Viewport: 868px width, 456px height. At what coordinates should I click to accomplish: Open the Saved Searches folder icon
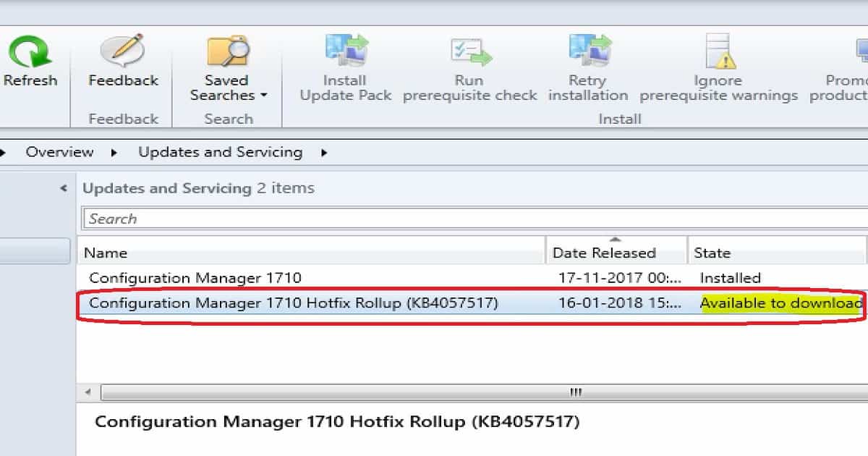pos(228,52)
